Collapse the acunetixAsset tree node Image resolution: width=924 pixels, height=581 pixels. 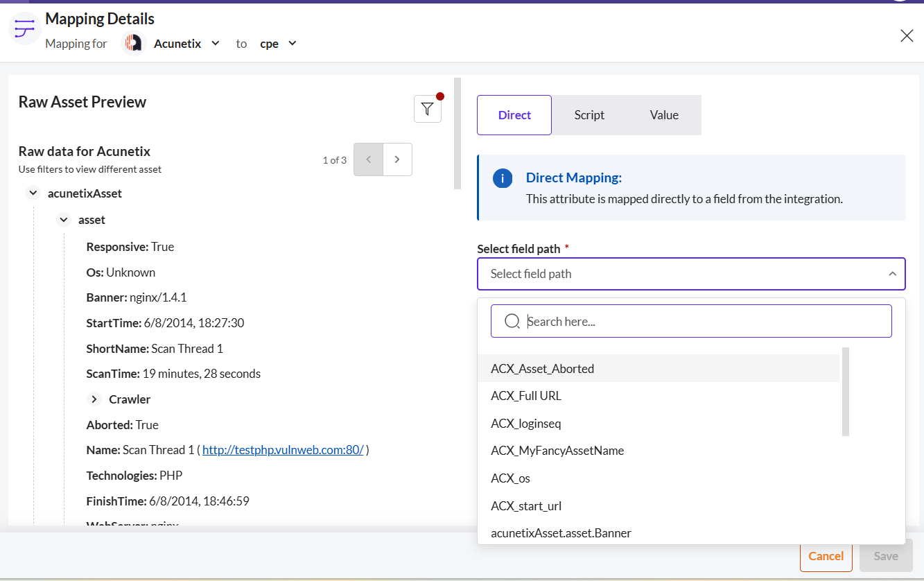[33, 193]
